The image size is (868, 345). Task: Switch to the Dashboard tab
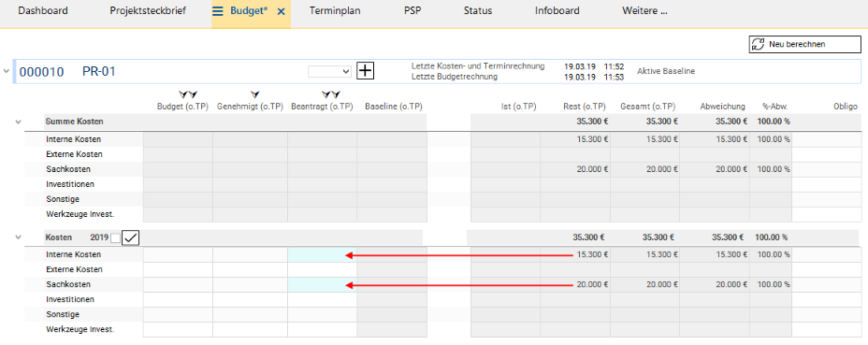tap(43, 11)
